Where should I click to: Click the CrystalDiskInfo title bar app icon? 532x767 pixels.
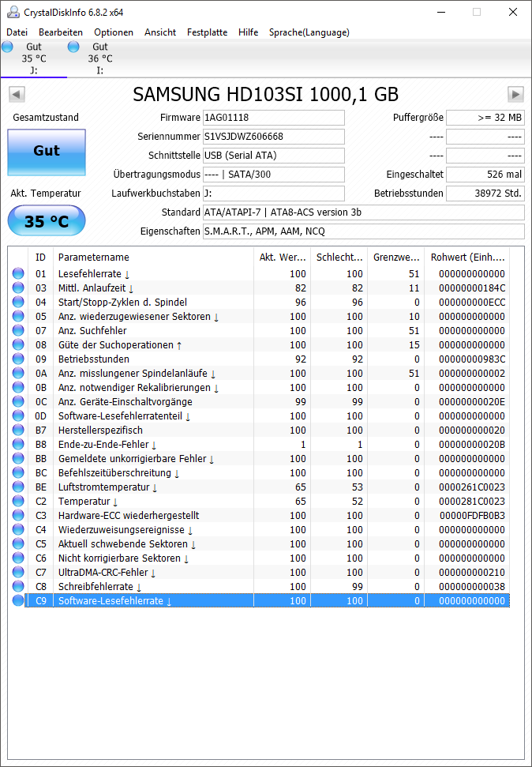pos(13,12)
